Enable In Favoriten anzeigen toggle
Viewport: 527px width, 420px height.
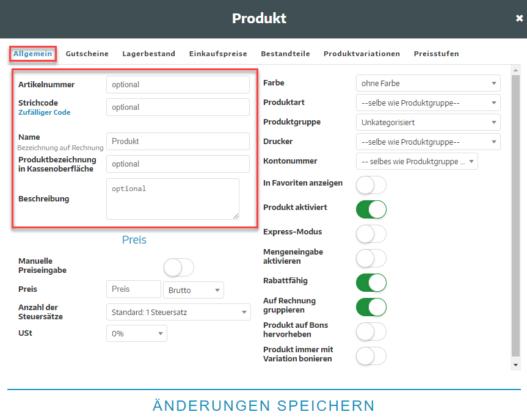[371, 185]
